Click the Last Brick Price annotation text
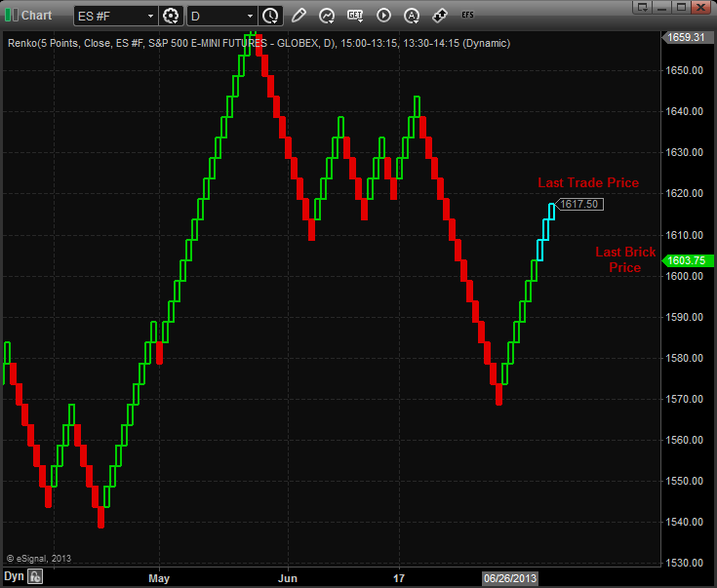 pos(625,259)
